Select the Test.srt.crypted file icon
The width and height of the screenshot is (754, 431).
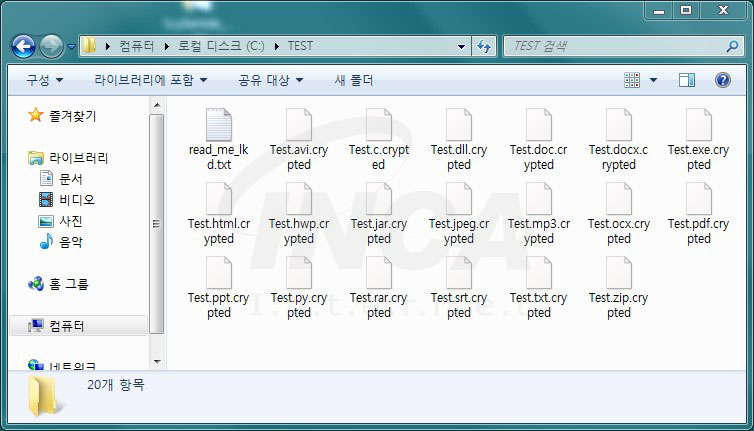[459, 273]
